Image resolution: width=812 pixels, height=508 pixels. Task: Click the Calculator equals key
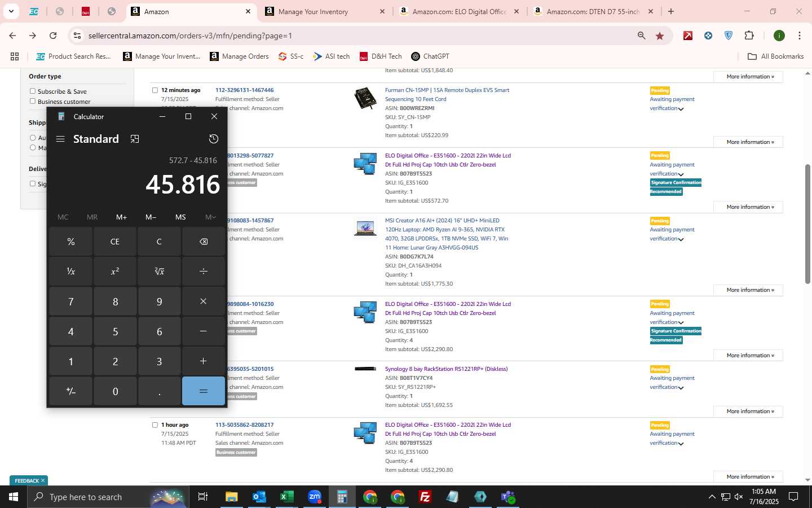click(204, 391)
